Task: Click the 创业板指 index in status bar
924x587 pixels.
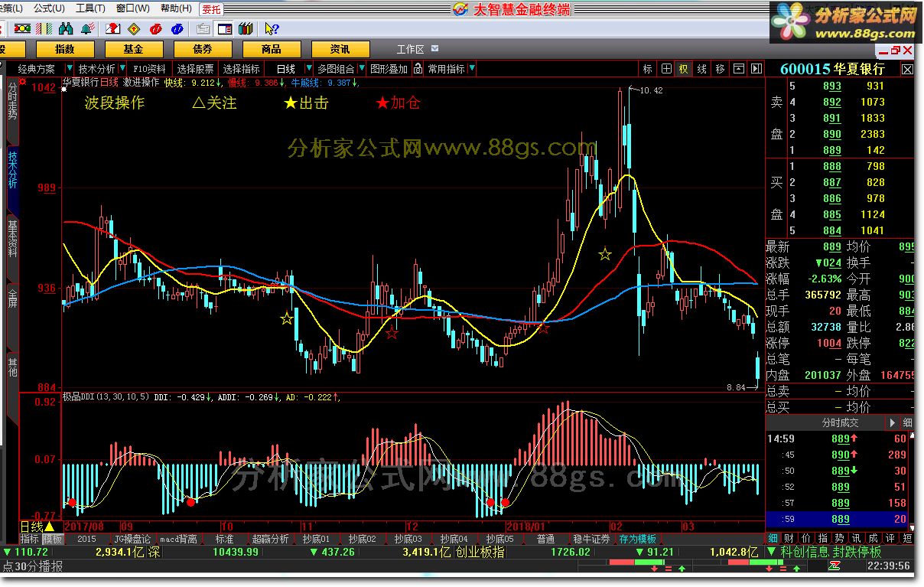Action: pos(480,552)
